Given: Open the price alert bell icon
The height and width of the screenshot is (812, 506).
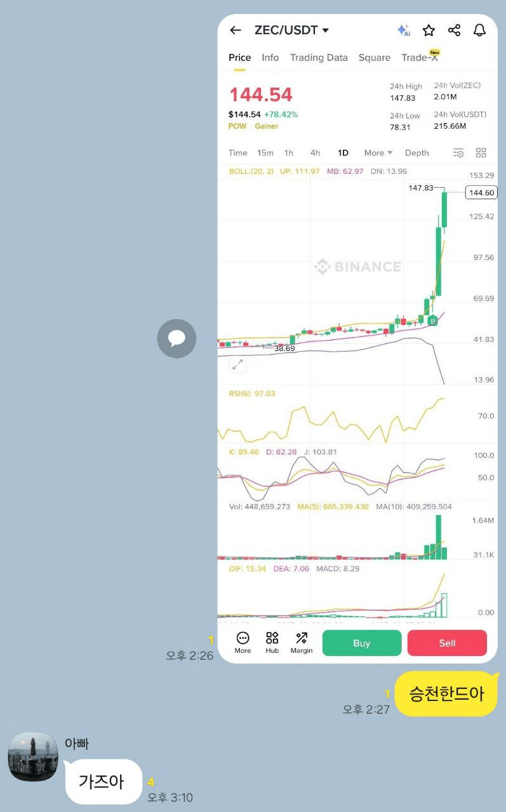Looking at the screenshot, I should 479,30.
